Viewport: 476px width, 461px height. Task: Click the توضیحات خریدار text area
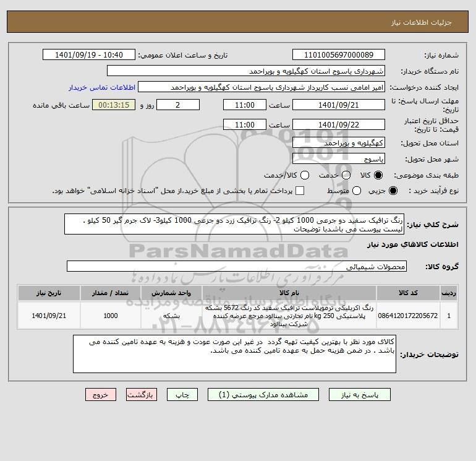(234, 354)
